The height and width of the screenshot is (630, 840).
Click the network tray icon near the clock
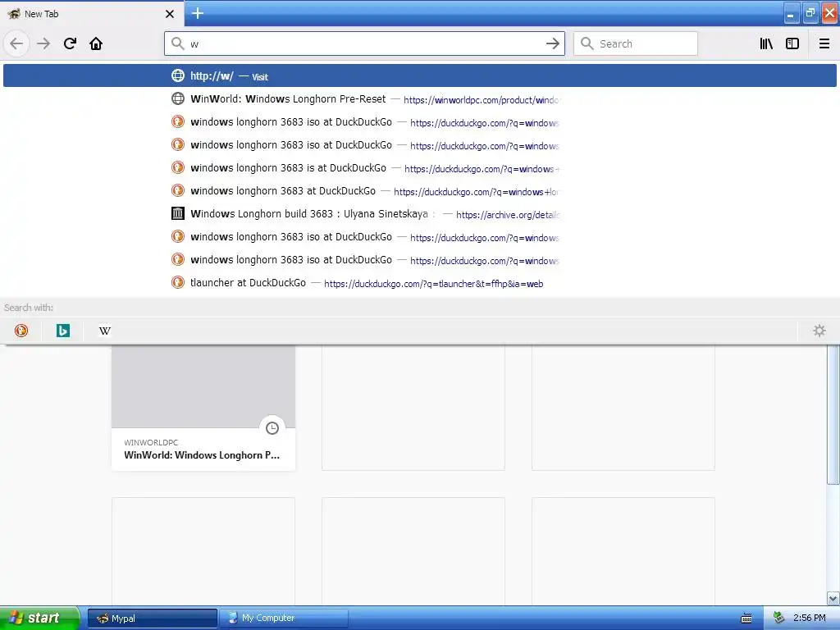click(x=779, y=619)
